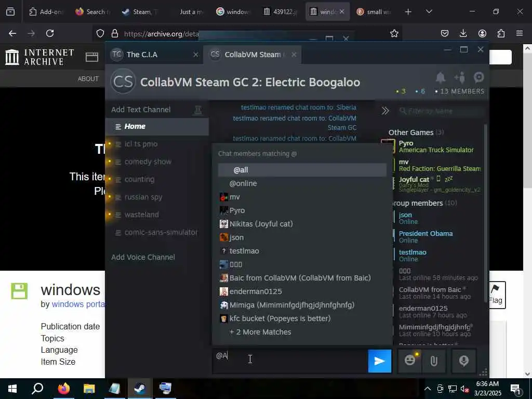This screenshot has height=399, width=532.
Task: Click the Other Games section header
Action: click(416, 132)
